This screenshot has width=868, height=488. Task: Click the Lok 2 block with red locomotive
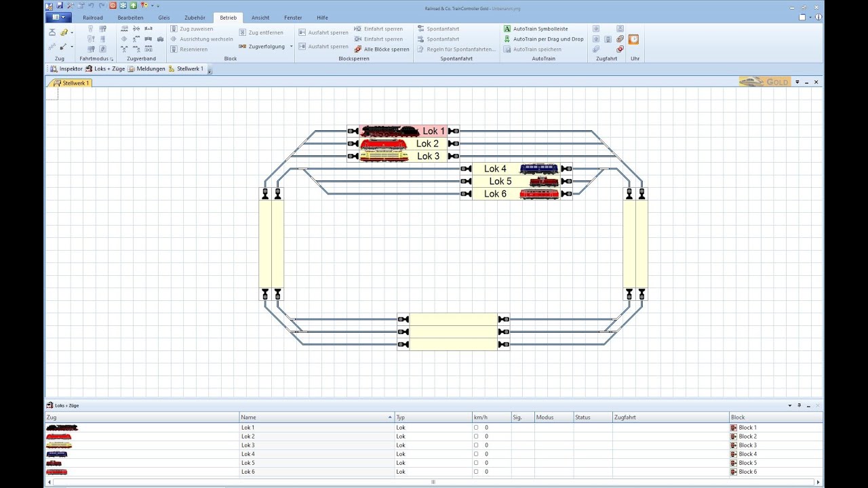tap(403, 144)
